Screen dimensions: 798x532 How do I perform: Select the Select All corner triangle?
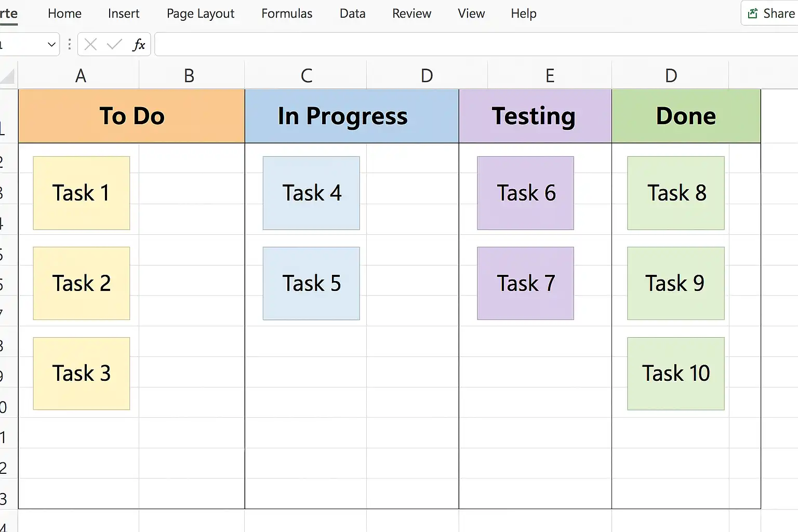pyautogui.click(x=8, y=77)
